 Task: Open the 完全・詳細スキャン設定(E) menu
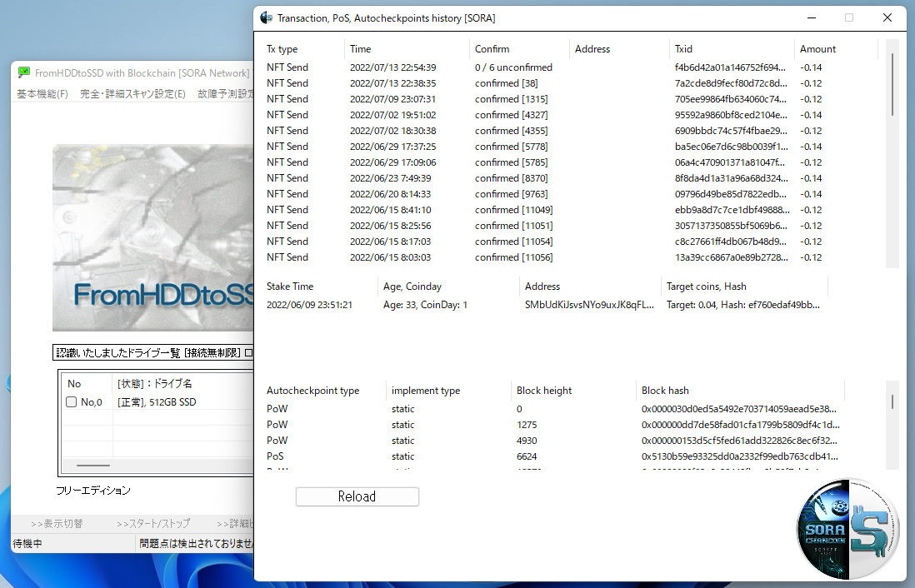(133, 94)
